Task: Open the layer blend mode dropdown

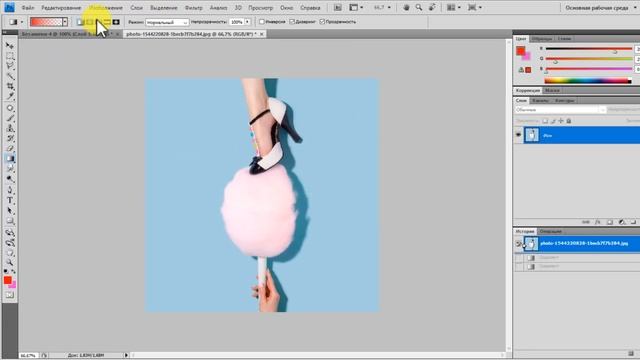Action: 560,110
